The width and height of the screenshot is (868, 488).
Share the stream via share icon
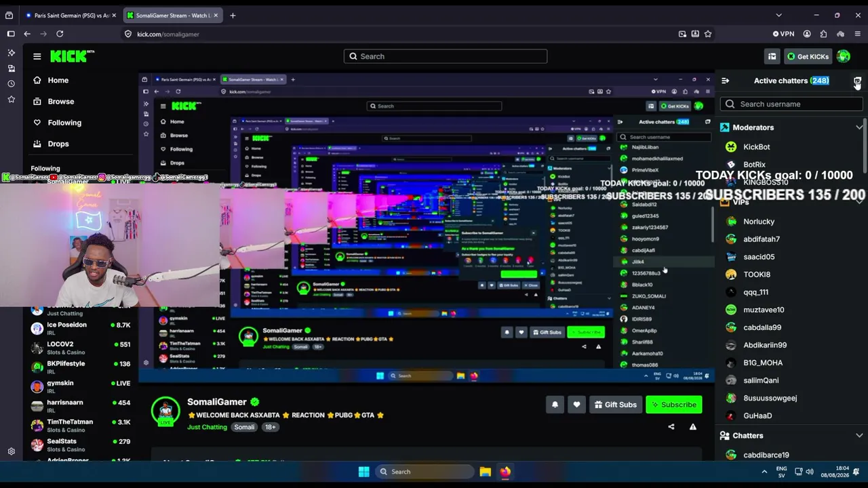coord(671,427)
